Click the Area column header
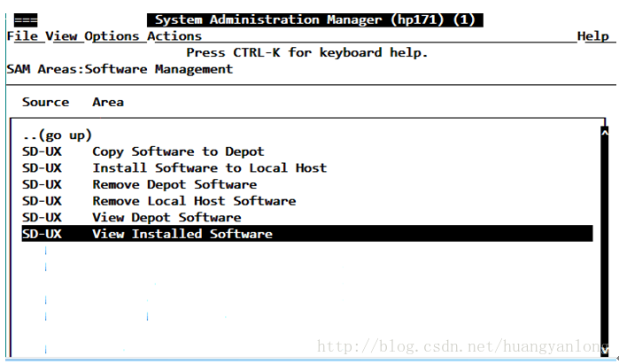Viewport: 619px width, 364px height. point(108,102)
